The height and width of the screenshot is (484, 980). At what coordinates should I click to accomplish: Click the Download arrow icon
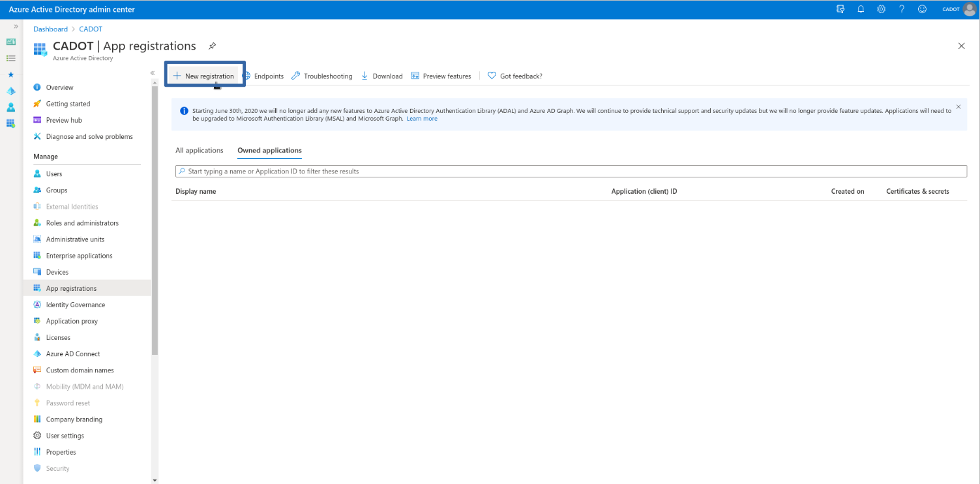(x=364, y=76)
